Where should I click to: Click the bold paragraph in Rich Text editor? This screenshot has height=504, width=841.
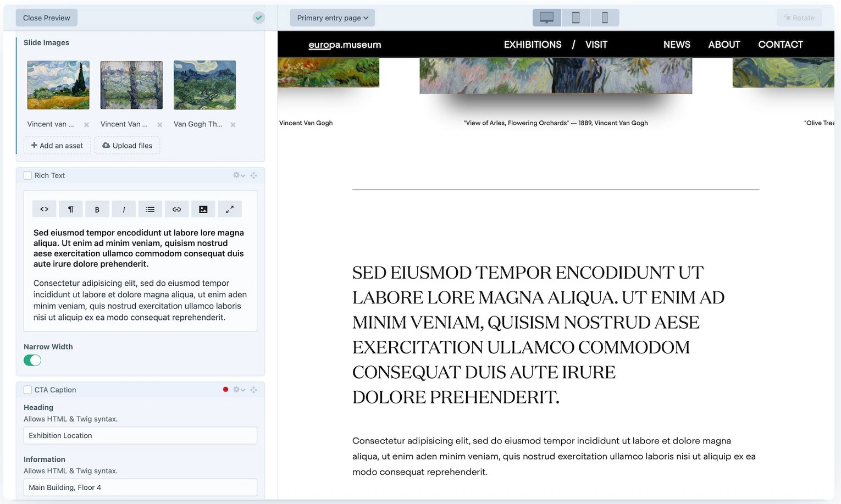click(139, 248)
